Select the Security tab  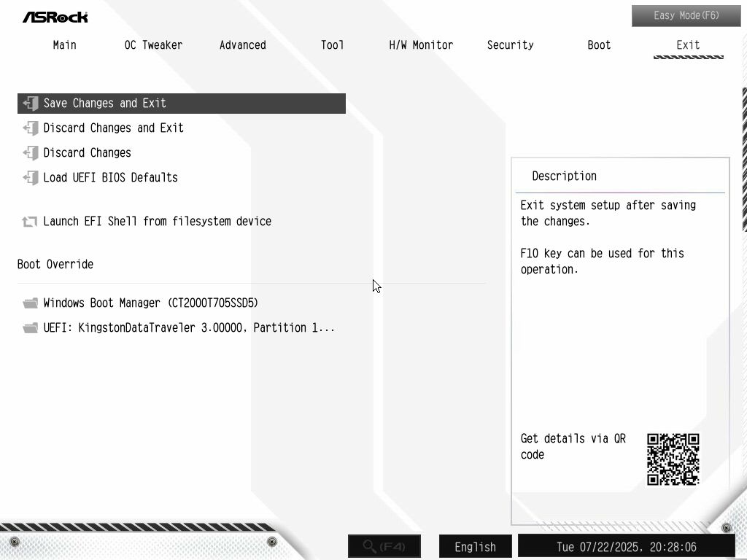click(x=510, y=45)
